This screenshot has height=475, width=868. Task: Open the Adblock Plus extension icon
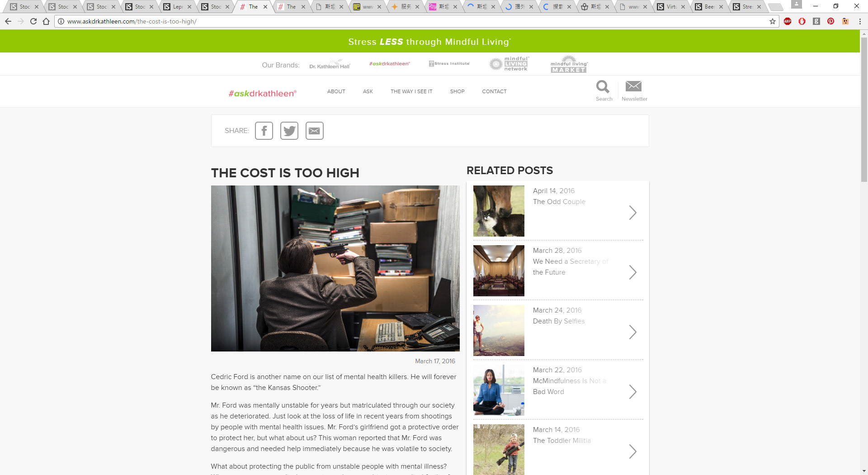tap(788, 21)
